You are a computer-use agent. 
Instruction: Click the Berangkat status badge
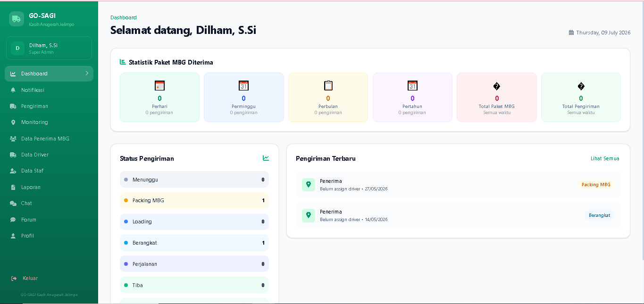click(x=599, y=215)
